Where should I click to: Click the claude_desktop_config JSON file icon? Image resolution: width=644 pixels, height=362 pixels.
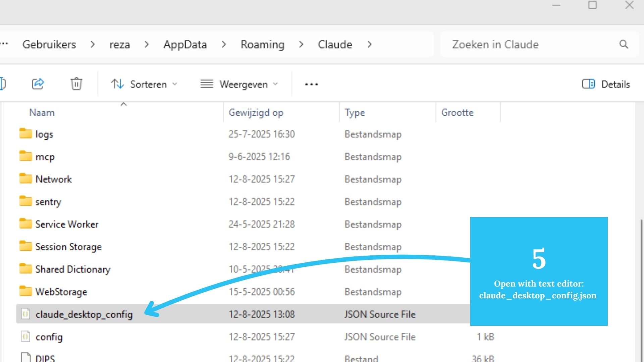point(25,314)
